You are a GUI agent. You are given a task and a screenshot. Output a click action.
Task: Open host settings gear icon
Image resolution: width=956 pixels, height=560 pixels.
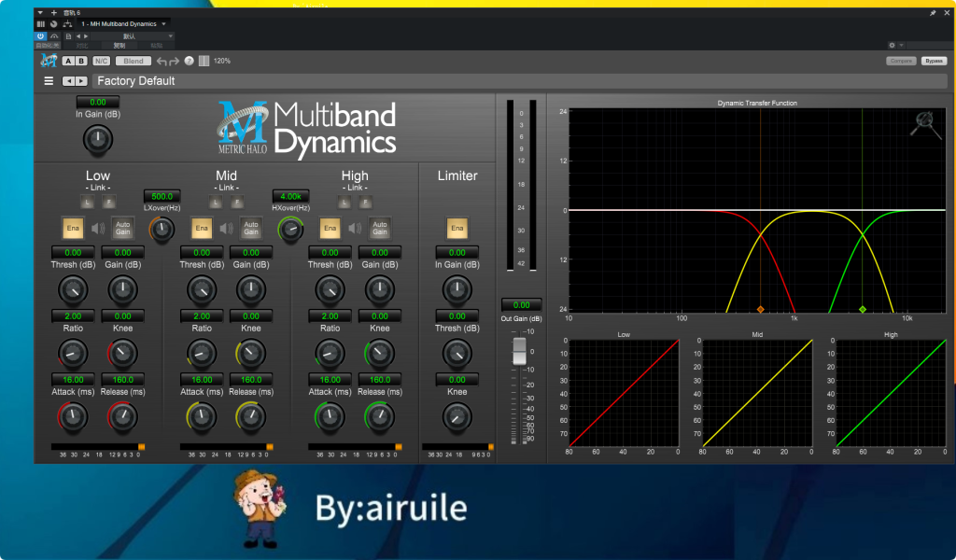pyautogui.click(x=892, y=45)
